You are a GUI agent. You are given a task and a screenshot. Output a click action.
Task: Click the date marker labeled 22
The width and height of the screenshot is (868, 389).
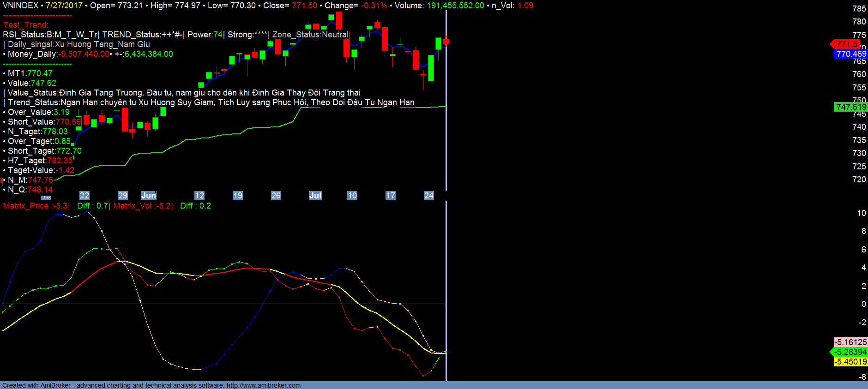[x=84, y=196]
